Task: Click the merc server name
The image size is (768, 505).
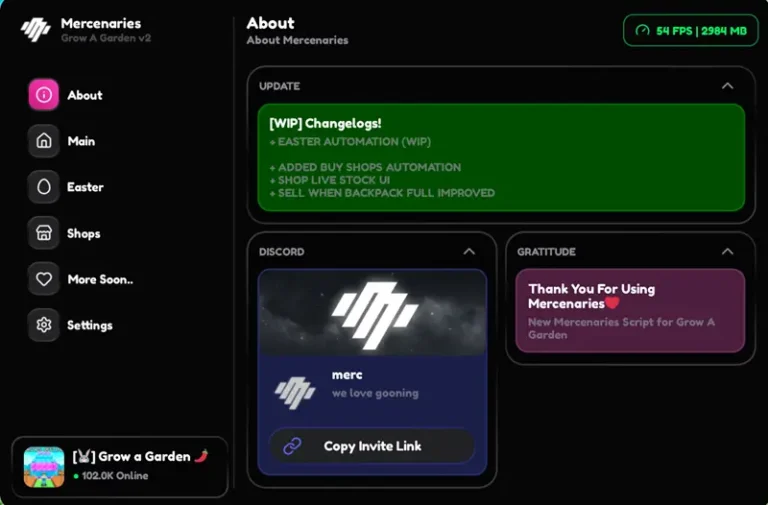Action: click(347, 375)
